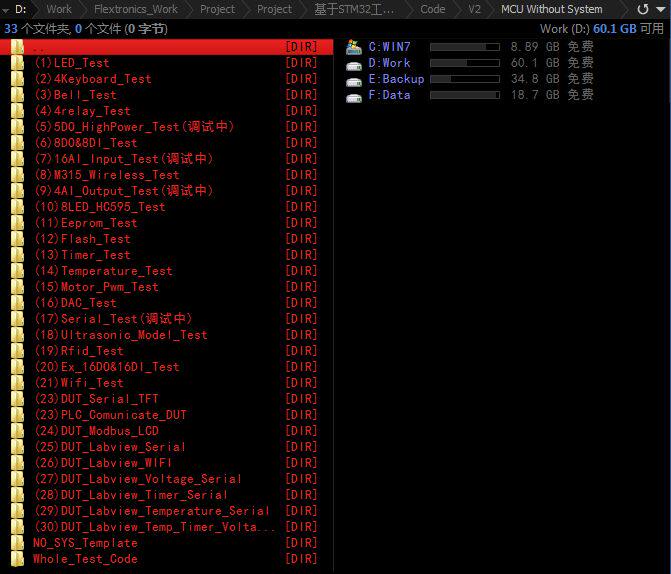The height and width of the screenshot is (574, 671).
Task: Click the D:Work free-space usage bar
Action: tap(465, 63)
